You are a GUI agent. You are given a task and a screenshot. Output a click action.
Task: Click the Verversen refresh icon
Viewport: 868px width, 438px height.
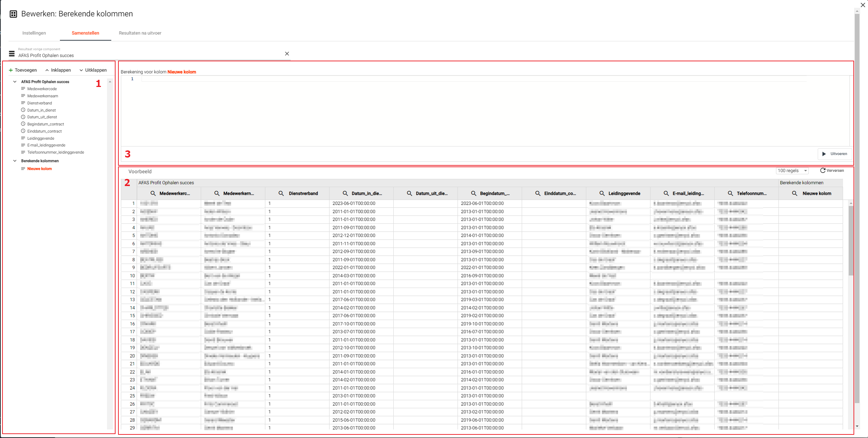pos(823,171)
